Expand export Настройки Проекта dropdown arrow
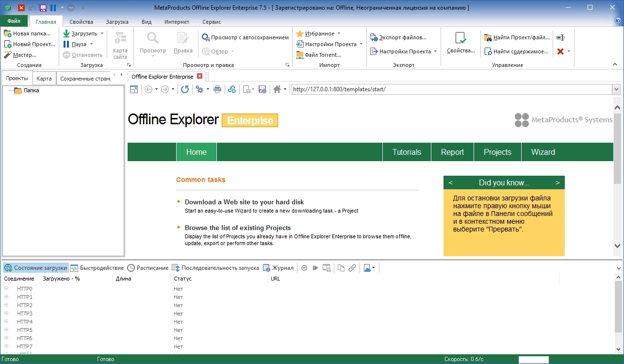Image resolution: width=624 pixels, height=364 pixels. pos(435,51)
